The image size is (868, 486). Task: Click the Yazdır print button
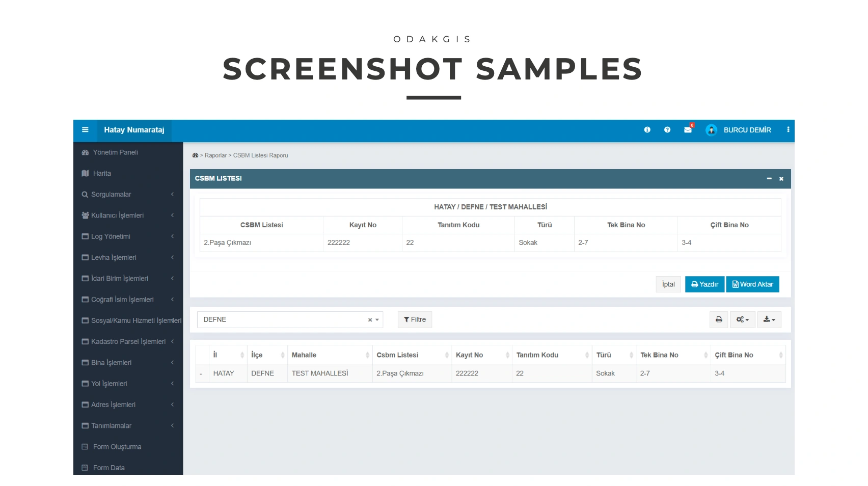point(704,284)
